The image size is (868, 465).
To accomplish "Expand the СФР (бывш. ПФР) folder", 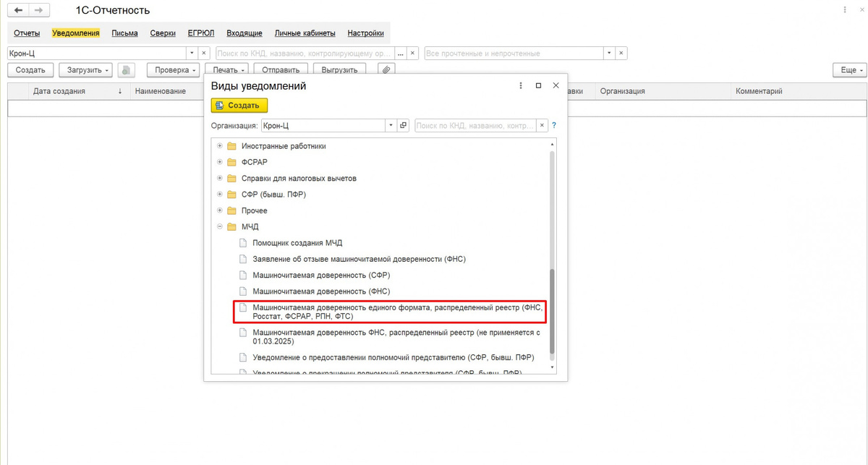I will click(x=220, y=195).
